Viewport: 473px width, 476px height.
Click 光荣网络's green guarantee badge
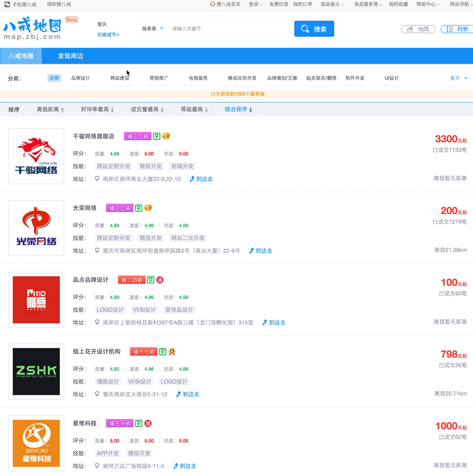point(139,208)
